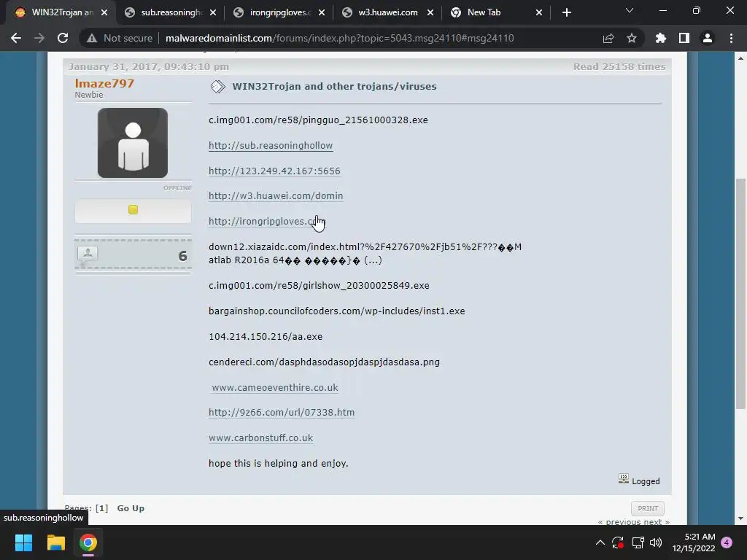Screen dimensions: 747x560
Task: Open the WIN32Trojan and other trojans/viruses title
Action: point(334,87)
